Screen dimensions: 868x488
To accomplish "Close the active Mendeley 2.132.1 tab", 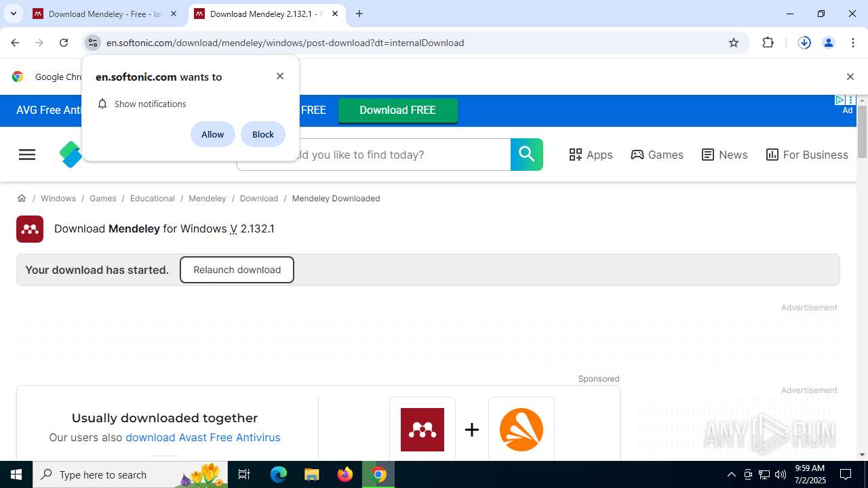I will 335,14.
